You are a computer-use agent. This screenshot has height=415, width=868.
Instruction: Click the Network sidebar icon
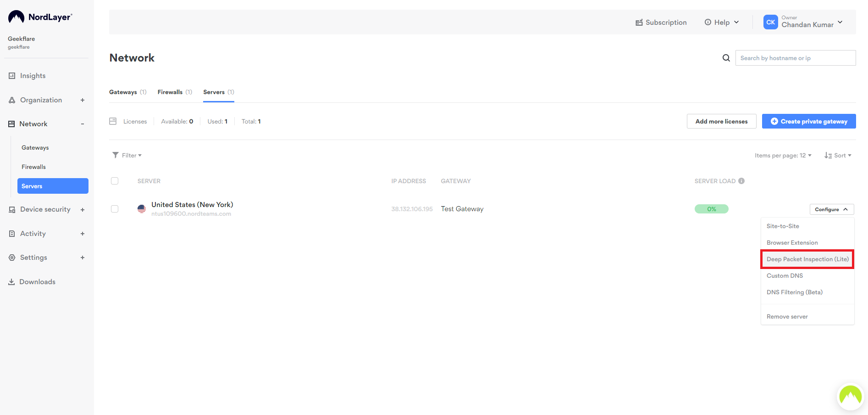click(x=11, y=124)
